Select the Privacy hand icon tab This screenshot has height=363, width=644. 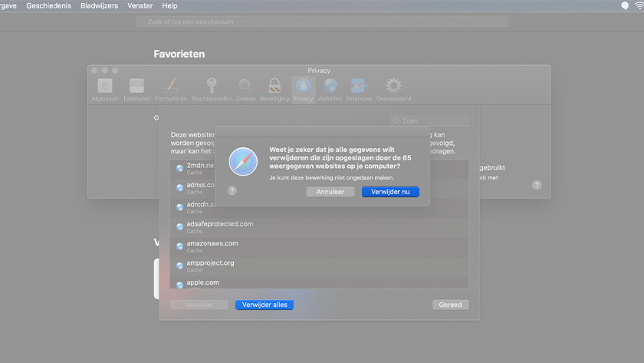tap(304, 90)
